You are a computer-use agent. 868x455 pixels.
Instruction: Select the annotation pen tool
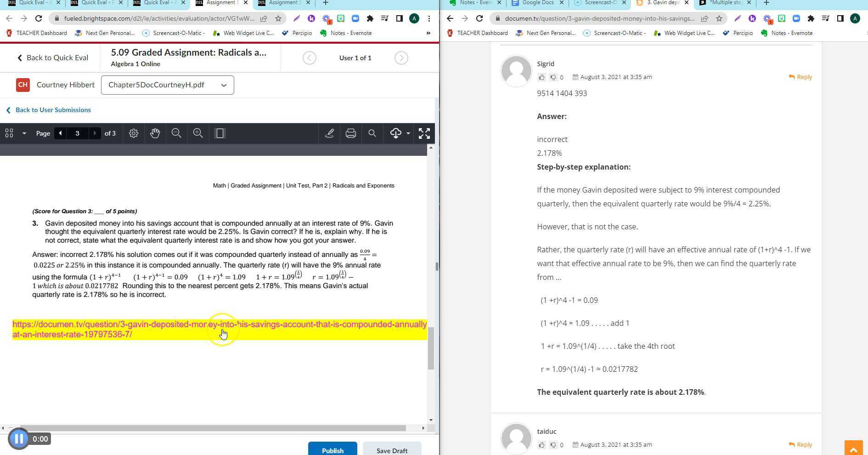pos(329,133)
